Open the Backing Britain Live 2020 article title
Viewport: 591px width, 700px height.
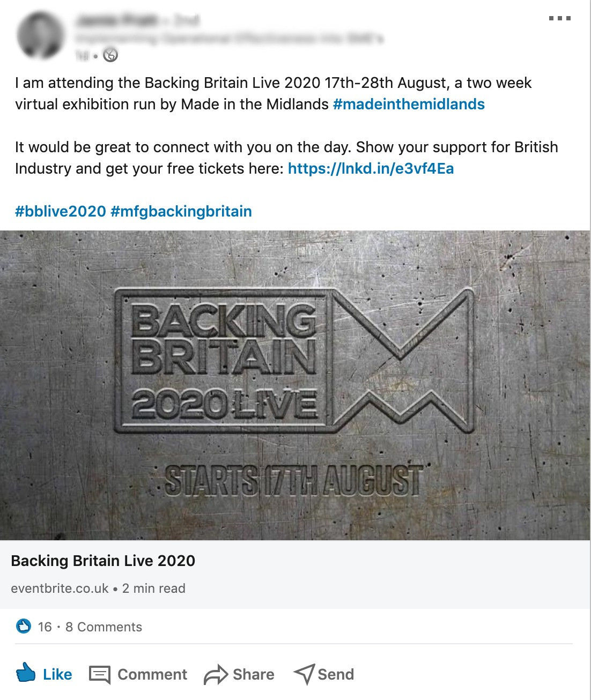103,561
